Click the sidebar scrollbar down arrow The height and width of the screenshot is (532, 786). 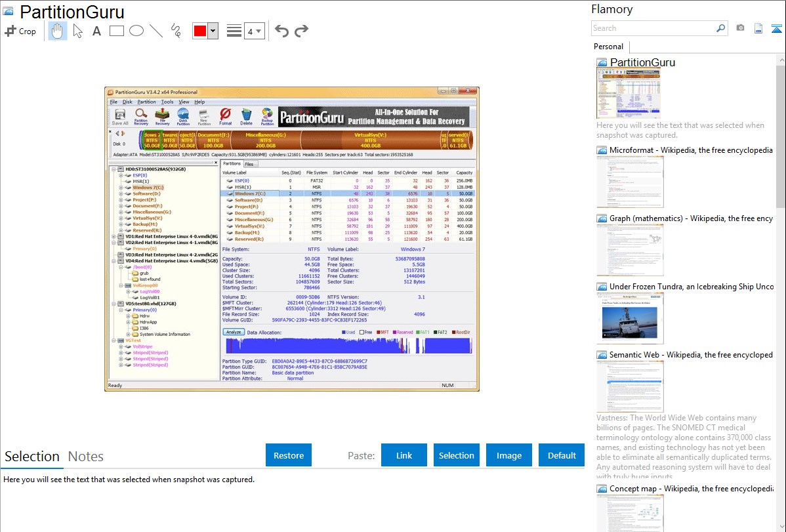click(x=781, y=527)
